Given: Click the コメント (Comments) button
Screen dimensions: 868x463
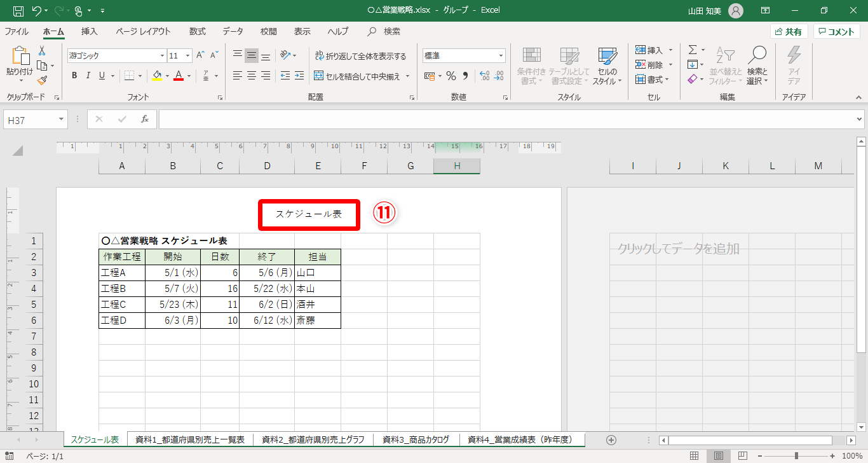Looking at the screenshot, I should tap(837, 32).
